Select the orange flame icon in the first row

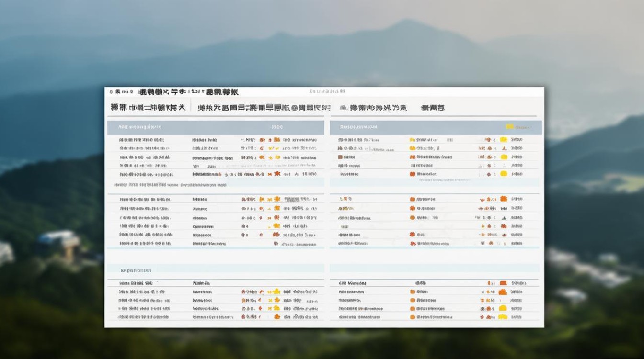(261, 139)
